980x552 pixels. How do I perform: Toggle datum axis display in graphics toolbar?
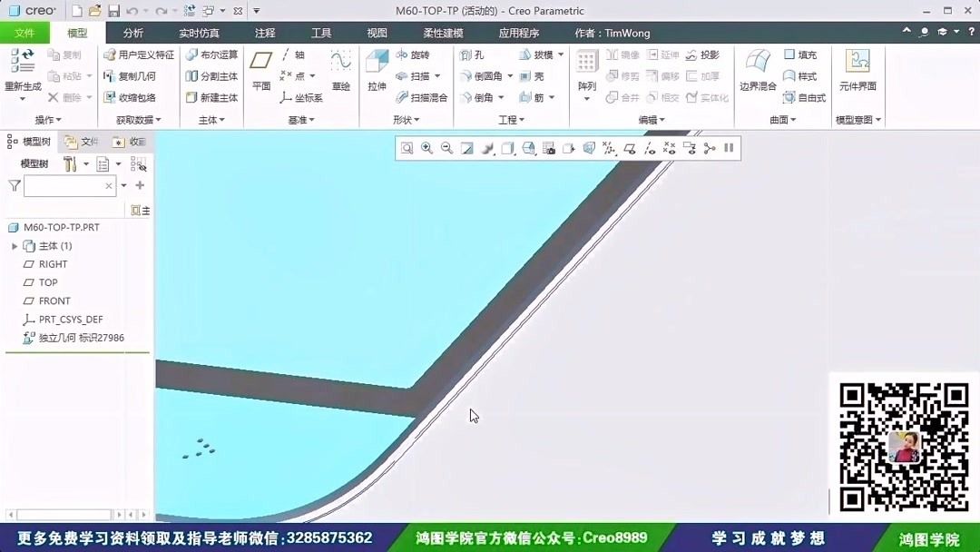click(649, 148)
